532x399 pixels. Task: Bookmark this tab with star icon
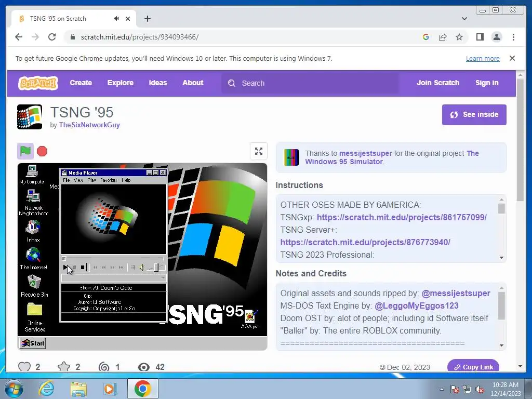pos(459,37)
